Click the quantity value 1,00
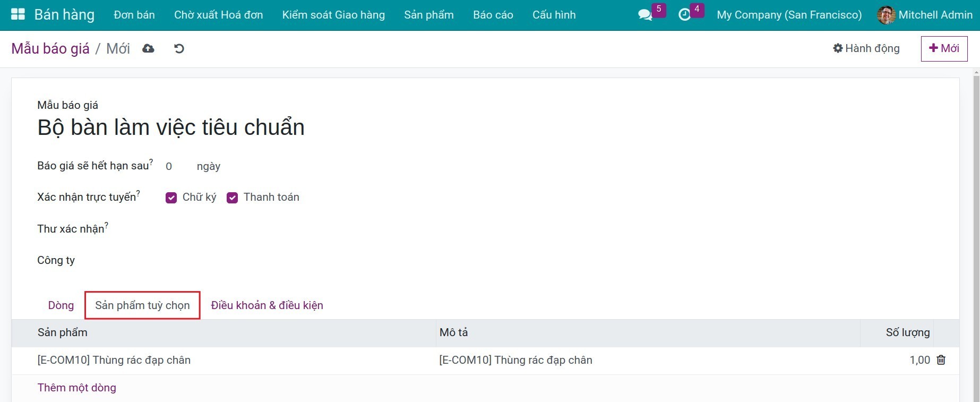 point(919,360)
